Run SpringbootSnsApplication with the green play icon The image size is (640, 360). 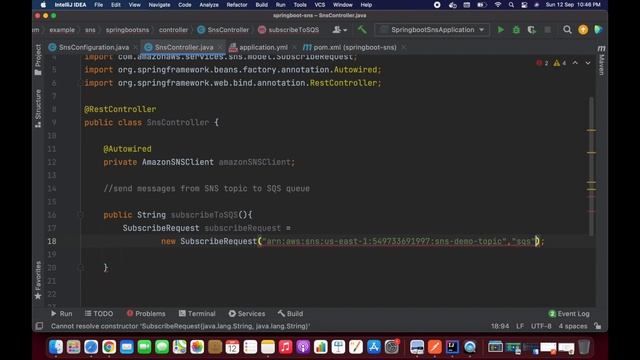(x=500, y=30)
